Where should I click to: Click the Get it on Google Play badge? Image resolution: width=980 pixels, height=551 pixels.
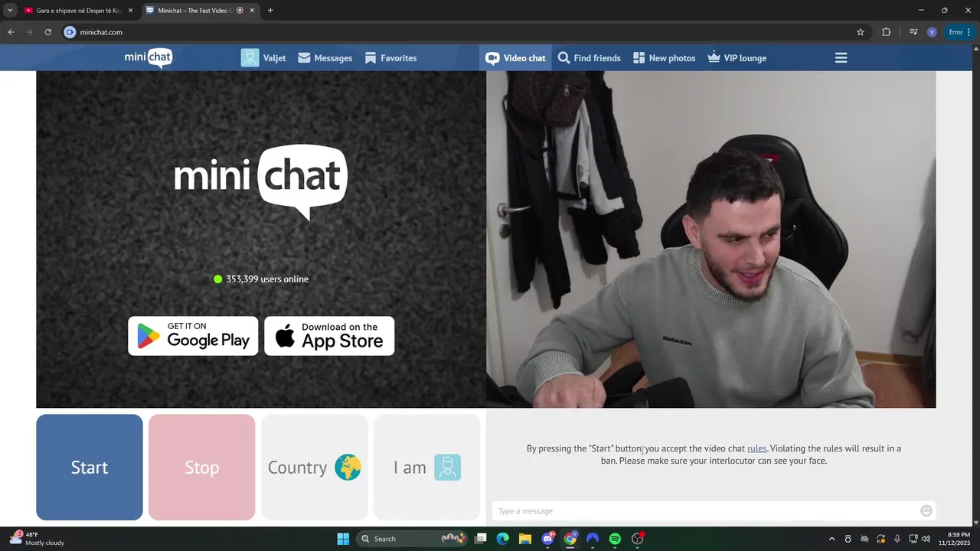(193, 336)
